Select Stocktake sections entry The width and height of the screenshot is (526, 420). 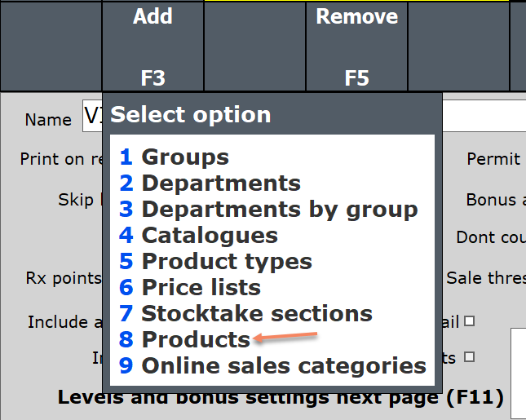(245, 313)
